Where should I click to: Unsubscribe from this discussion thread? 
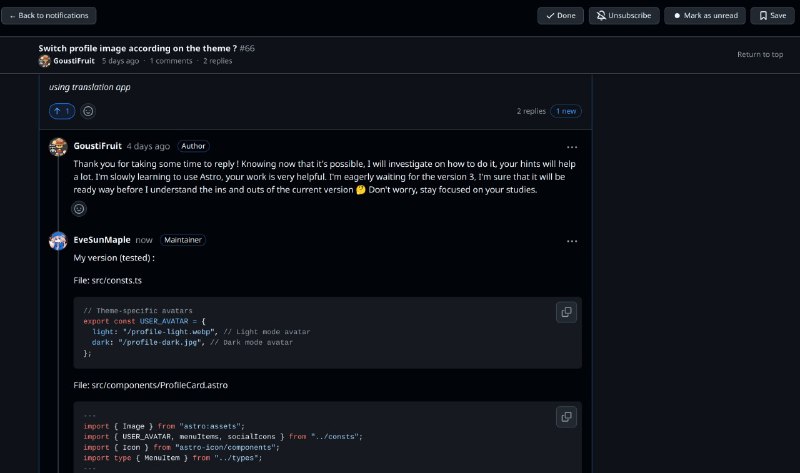point(624,16)
